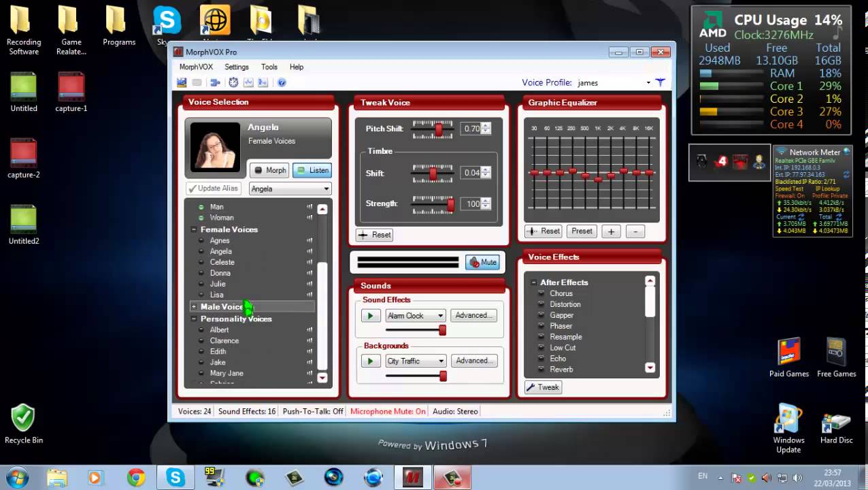Open the MorphVOX menu
This screenshot has width=868, height=490.
tap(196, 67)
